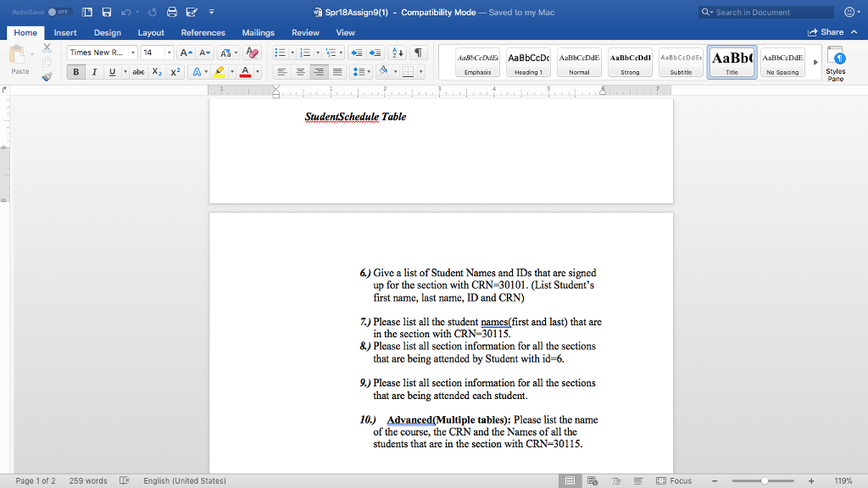868x488 pixels.
Task: Click the Save icon in title bar
Action: tap(107, 12)
